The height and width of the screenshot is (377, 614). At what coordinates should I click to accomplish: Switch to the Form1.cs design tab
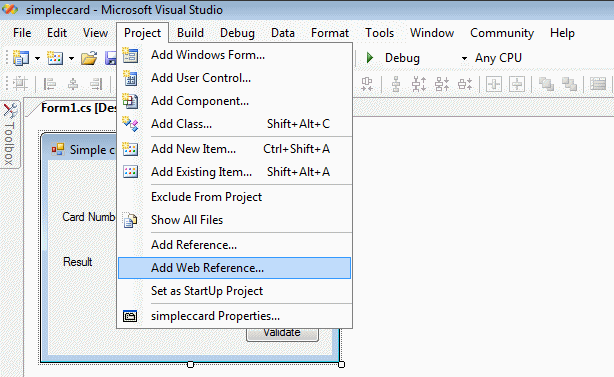(78, 108)
